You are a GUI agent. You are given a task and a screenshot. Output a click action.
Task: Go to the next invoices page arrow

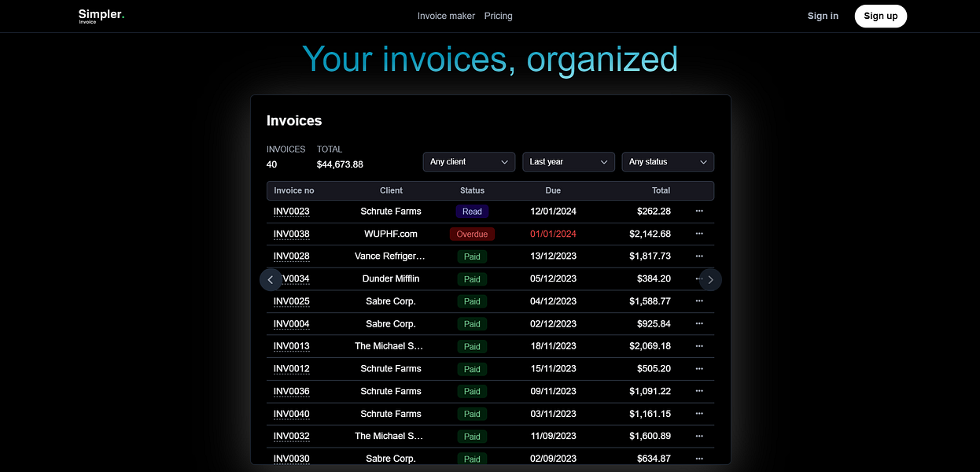[x=709, y=279]
